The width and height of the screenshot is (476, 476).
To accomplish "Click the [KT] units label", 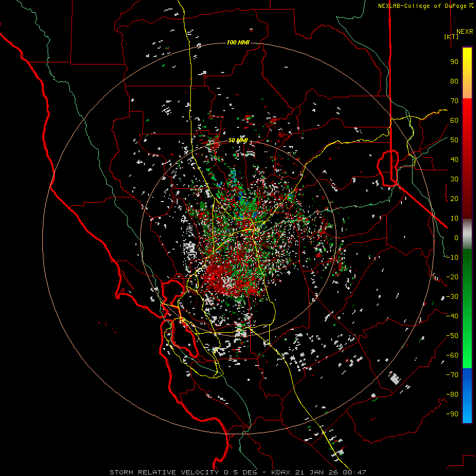I will click(452, 36).
